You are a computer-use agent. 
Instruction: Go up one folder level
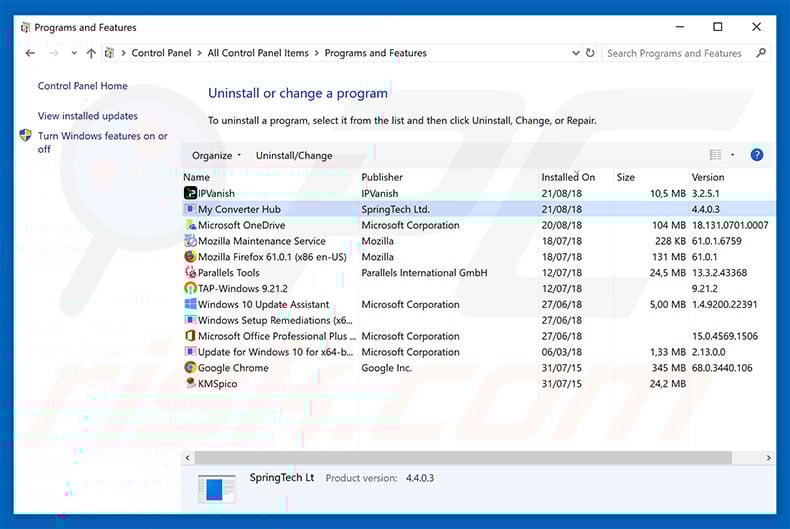91,53
